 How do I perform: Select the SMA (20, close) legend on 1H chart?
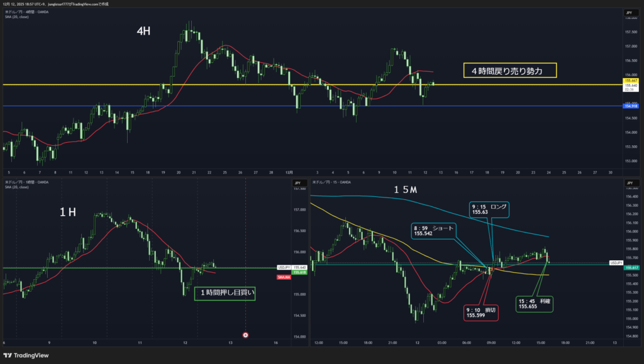click(x=16, y=187)
